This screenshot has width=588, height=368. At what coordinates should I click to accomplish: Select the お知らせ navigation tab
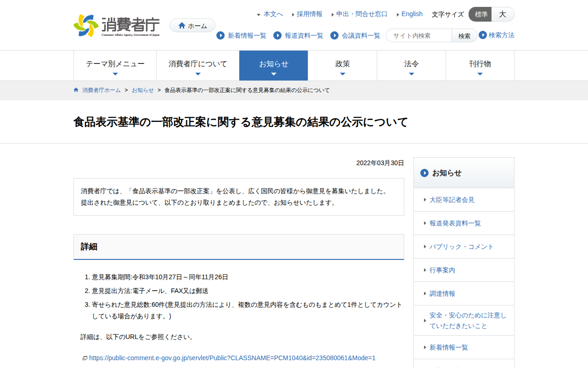pyautogui.click(x=273, y=64)
